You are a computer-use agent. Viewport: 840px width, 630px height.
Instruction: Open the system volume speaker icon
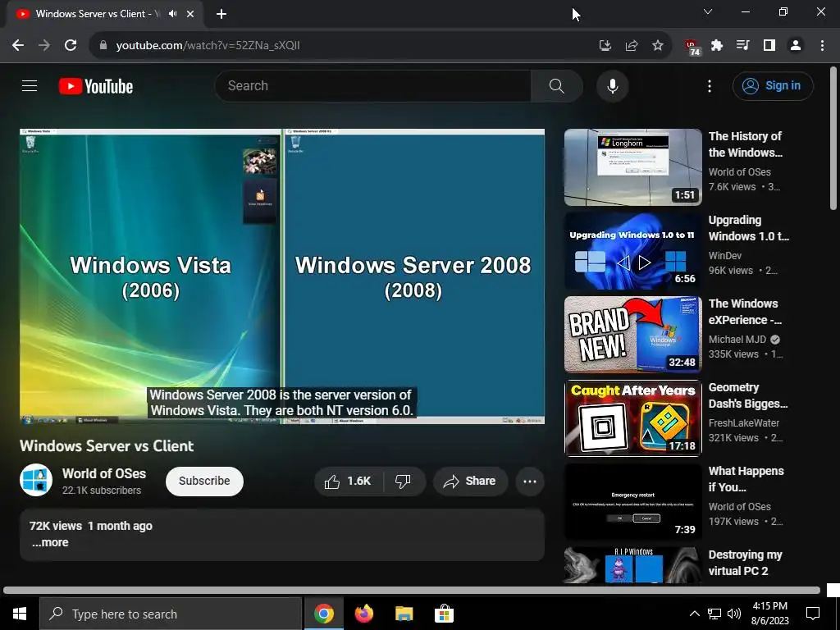click(734, 614)
